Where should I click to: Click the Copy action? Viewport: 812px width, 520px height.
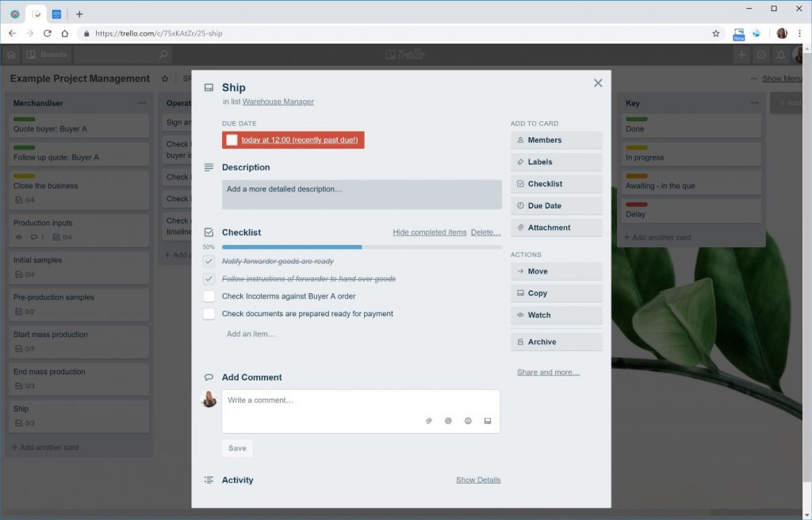coord(556,293)
